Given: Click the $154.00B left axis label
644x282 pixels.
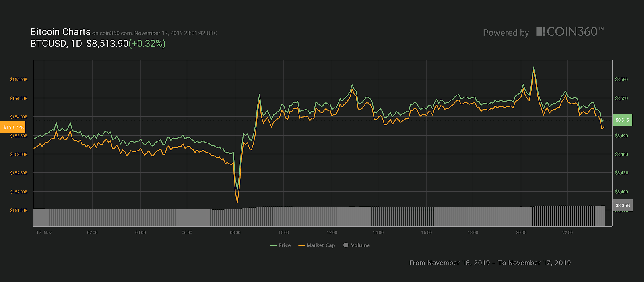Looking at the screenshot, I should [19, 117].
